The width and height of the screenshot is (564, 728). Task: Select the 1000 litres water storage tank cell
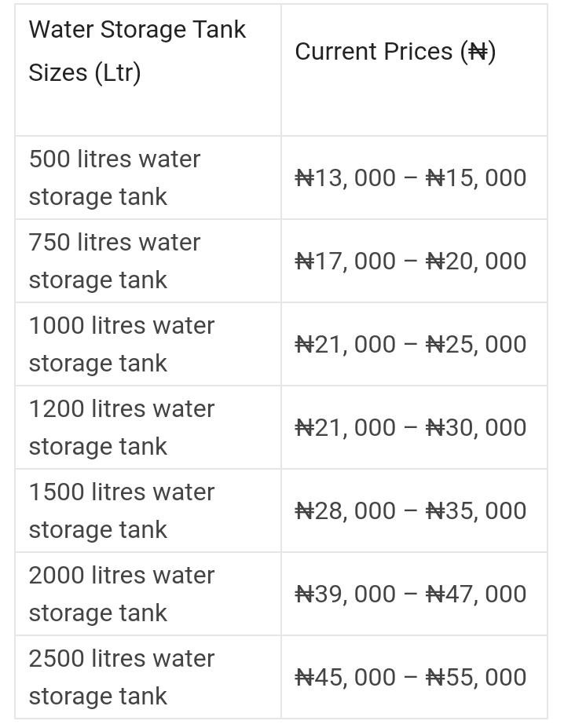click(x=122, y=344)
